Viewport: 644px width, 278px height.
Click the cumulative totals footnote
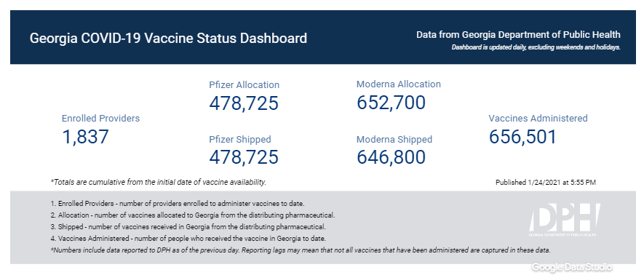pos(158,182)
